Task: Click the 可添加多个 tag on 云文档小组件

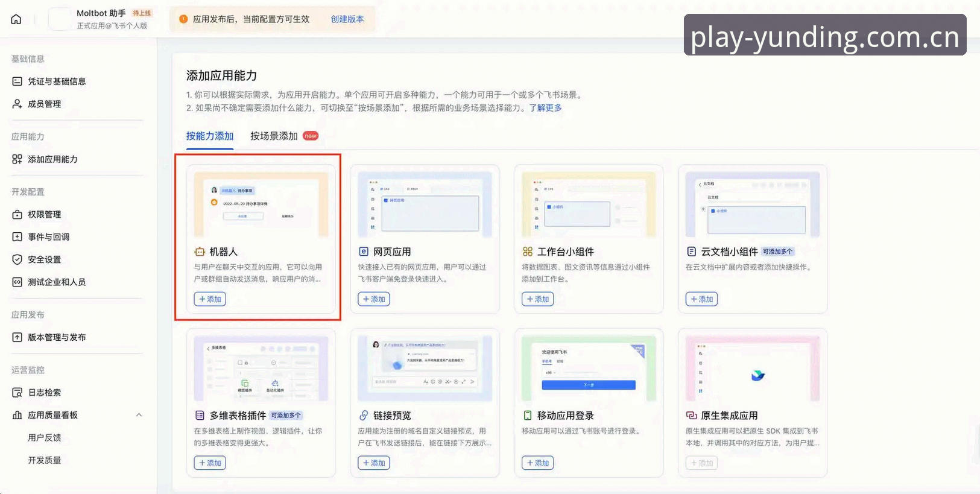Action: [778, 252]
